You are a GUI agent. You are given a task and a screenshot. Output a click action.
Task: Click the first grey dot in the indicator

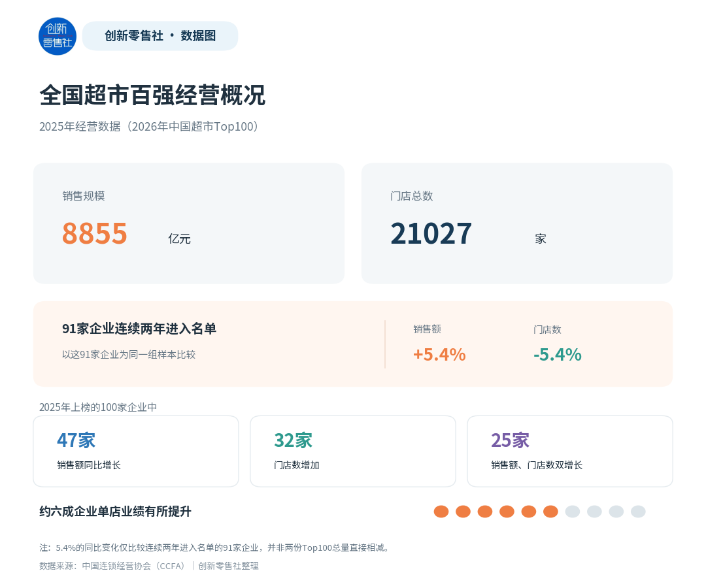tap(573, 512)
